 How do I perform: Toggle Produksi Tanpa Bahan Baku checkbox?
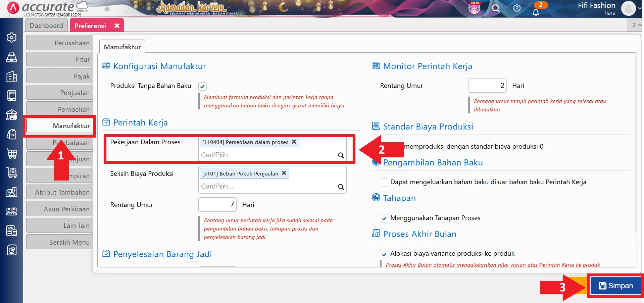click(202, 86)
